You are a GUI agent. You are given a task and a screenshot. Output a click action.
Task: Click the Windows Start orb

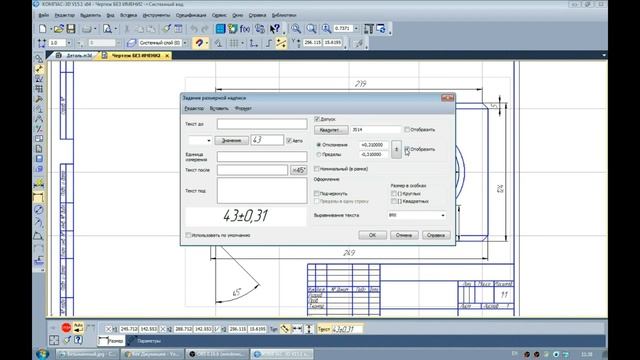42,354
